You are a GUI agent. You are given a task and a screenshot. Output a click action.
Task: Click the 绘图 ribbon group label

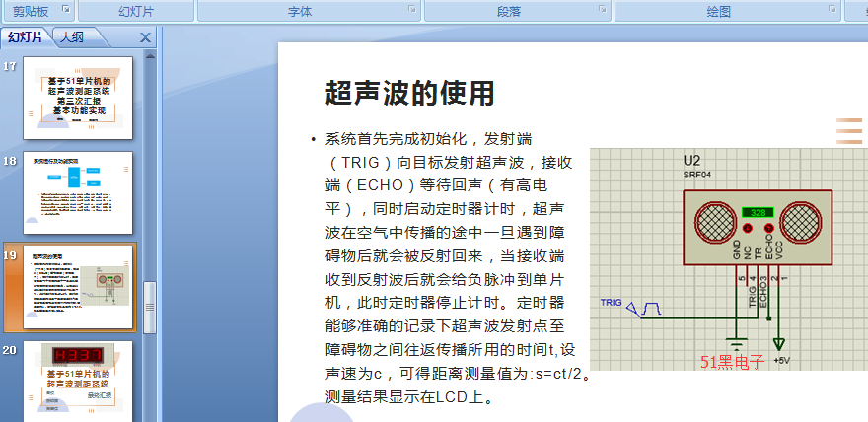click(x=718, y=12)
